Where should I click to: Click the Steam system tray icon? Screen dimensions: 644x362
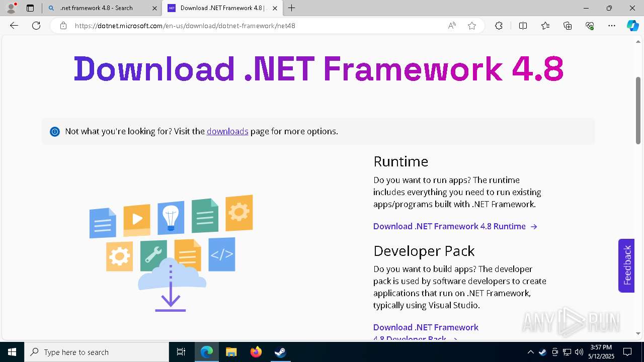point(543,352)
